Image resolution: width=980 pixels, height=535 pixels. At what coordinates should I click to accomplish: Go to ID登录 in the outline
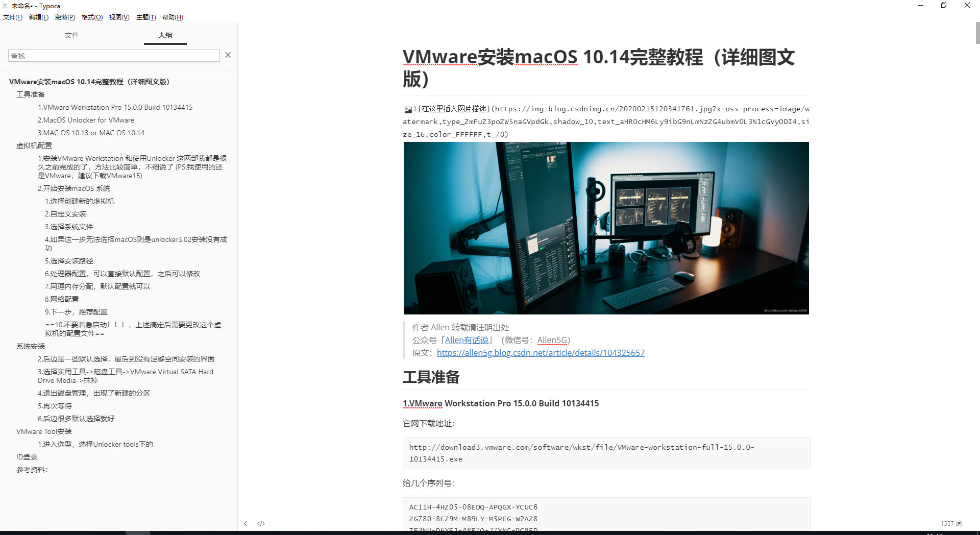click(x=27, y=457)
